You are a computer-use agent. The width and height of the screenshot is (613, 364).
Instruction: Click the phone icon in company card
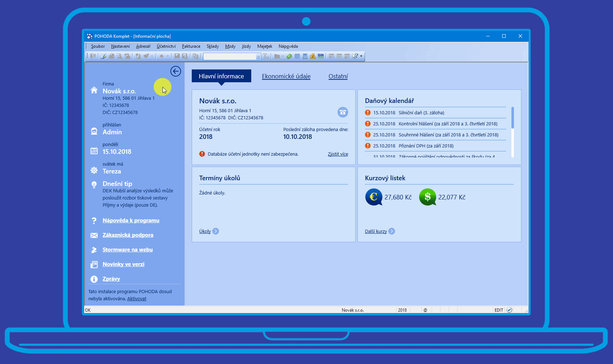(x=342, y=112)
